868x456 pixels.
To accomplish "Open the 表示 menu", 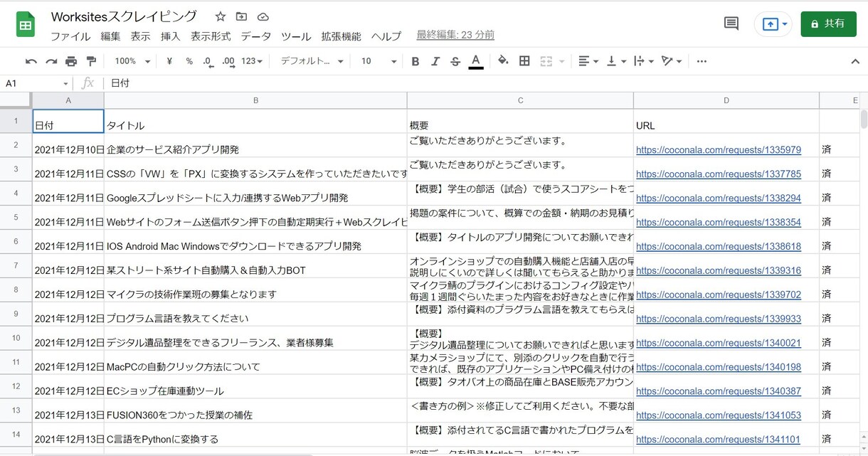I will (x=140, y=36).
